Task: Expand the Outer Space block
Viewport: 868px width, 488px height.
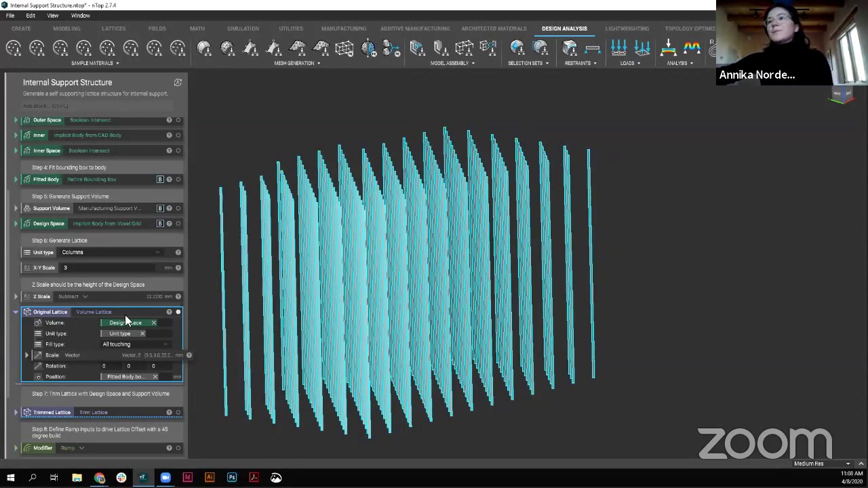Action: (x=16, y=120)
